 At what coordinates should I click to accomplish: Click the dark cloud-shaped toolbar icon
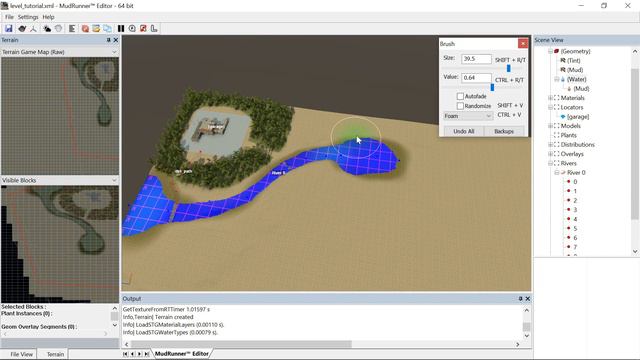[x=47, y=29]
